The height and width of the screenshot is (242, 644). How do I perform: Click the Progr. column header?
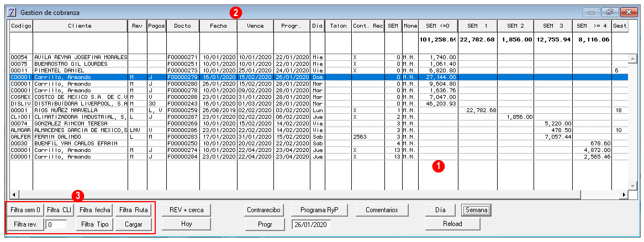tap(292, 26)
